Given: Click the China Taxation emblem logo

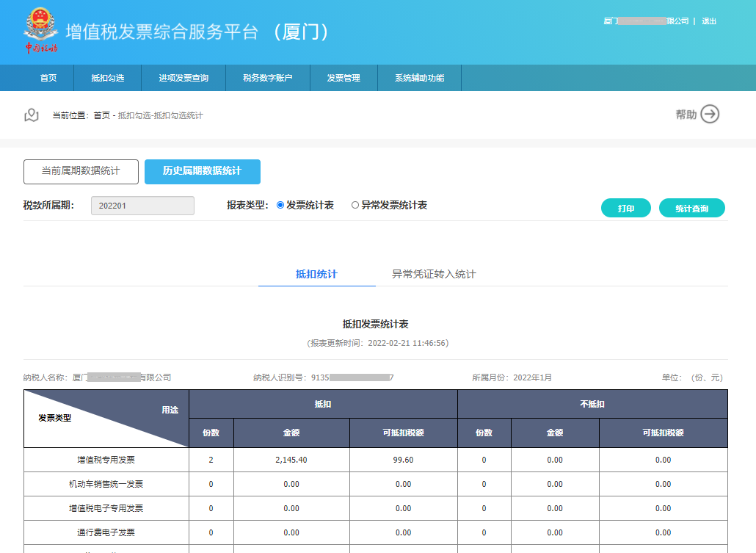Looking at the screenshot, I should click(x=42, y=31).
